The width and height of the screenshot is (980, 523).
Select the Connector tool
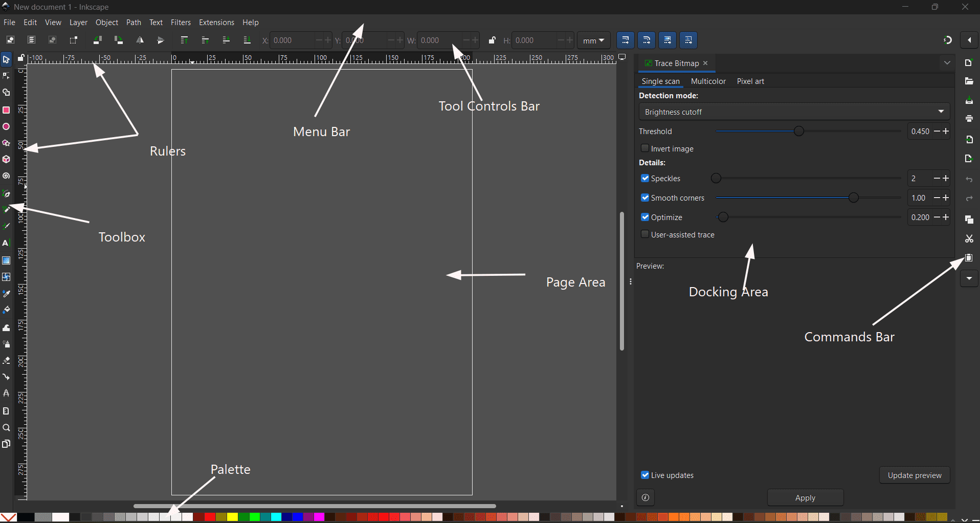pos(6,377)
